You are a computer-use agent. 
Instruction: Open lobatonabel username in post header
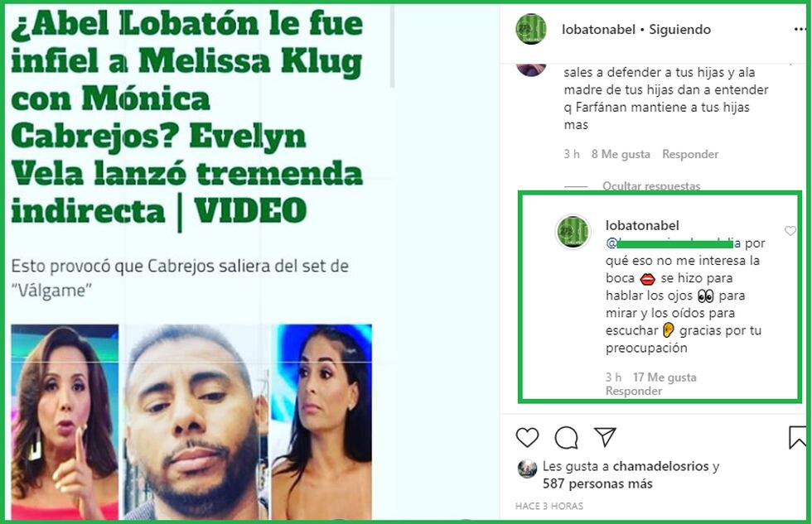point(598,30)
